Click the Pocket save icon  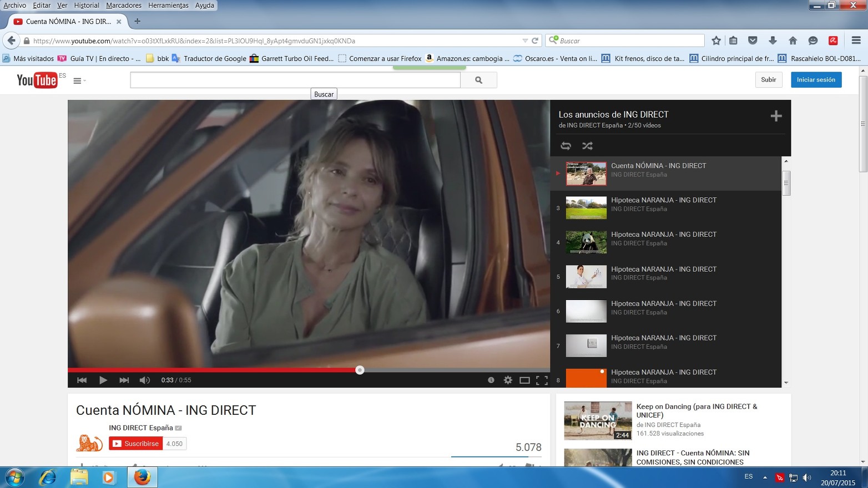pos(753,40)
